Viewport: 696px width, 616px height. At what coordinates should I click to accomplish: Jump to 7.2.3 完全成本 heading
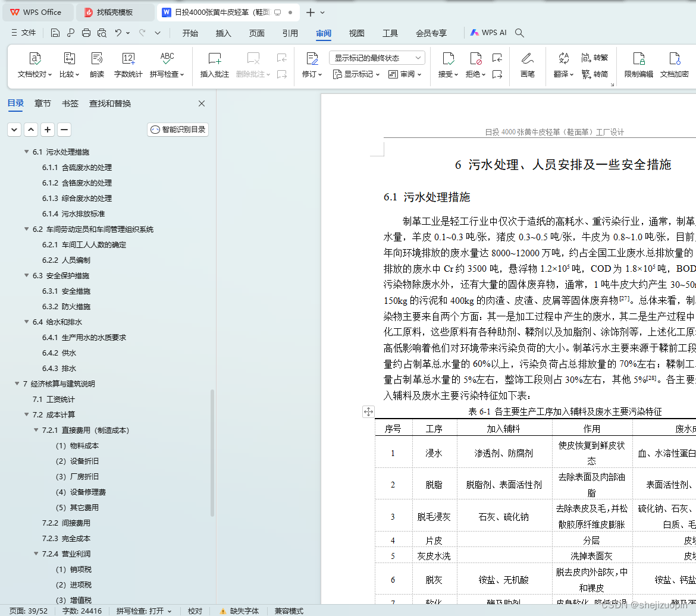tap(66, 538)
